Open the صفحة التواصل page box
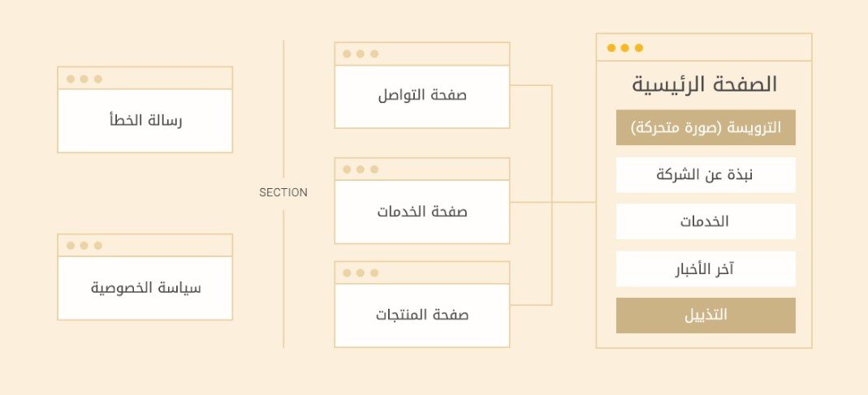This screenshot has height=395, width=868. pyautogui.click(x=421, y=96)
